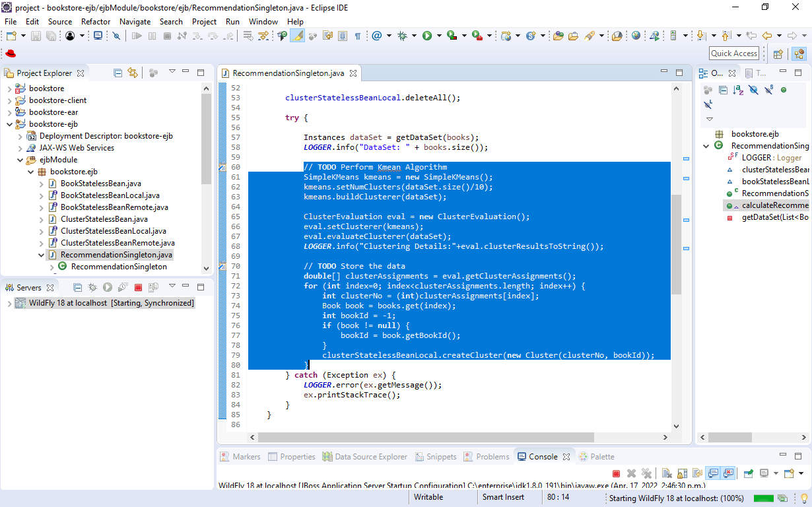Close the RecommendationSingleton.java editor tab

(x=353, y=73)
